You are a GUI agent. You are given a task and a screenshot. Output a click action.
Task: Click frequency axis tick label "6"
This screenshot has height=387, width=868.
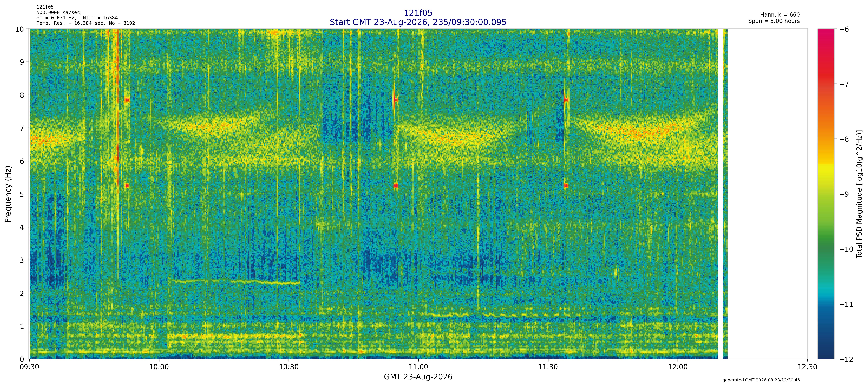pyautogui.click(x=22, y=162)
